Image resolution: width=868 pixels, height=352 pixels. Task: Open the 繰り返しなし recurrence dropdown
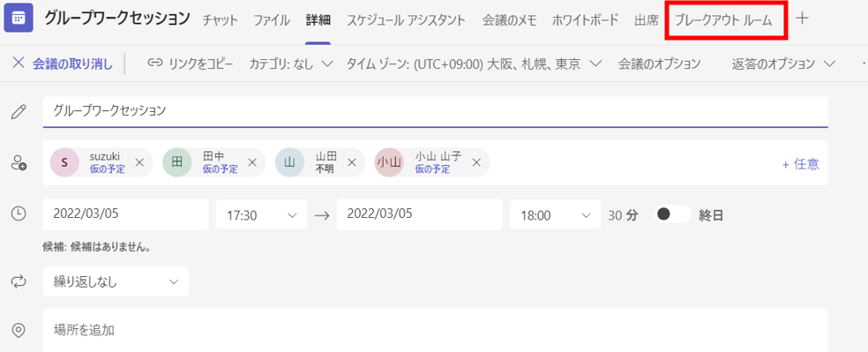click(x=116, y=281)
